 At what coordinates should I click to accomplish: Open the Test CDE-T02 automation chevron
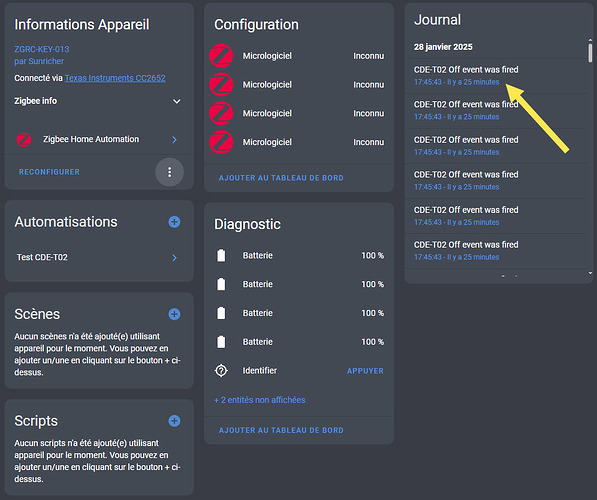[174, 258]
